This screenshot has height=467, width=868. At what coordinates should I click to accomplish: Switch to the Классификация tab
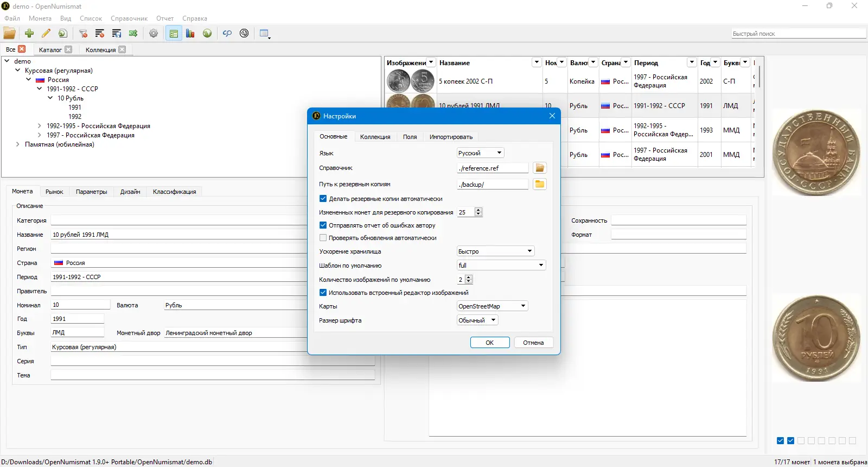click(x=175, y=192)
